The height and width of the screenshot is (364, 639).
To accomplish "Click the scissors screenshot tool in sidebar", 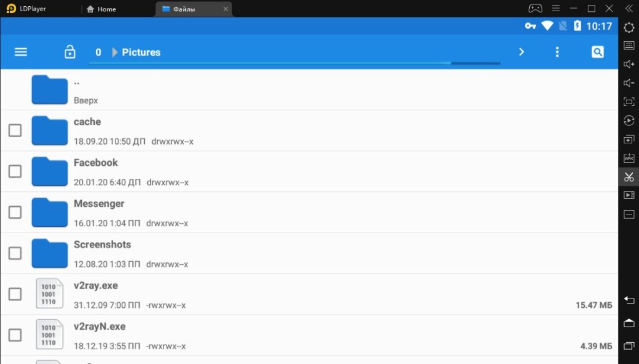I will click(x=628, y=177).
